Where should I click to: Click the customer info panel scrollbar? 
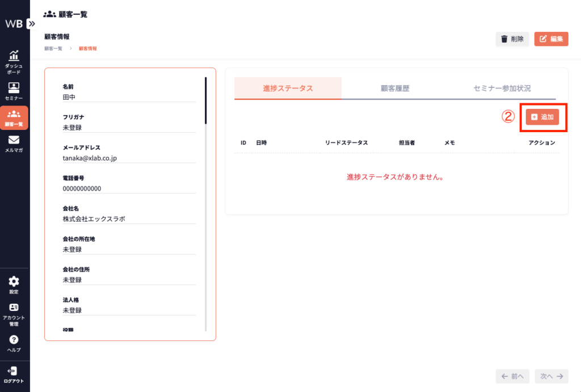coord(205,100)
